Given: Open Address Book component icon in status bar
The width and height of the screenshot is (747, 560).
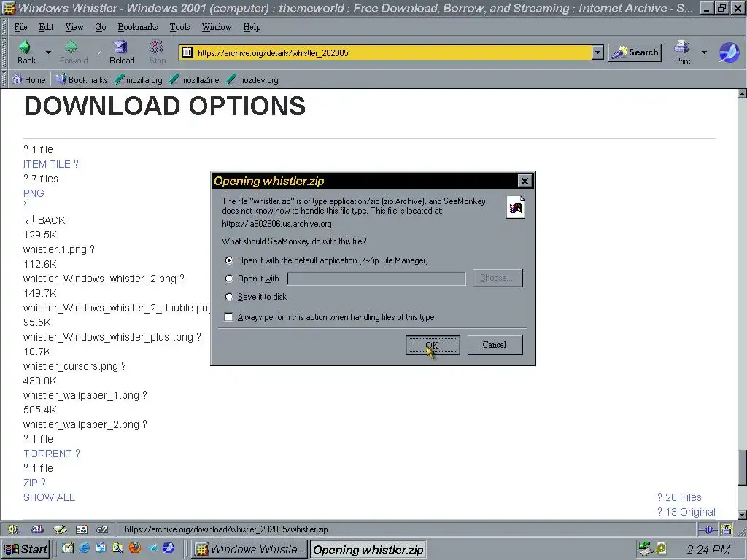Looking at the screenshot, I should pyautogui.click(x=82, y=529).
